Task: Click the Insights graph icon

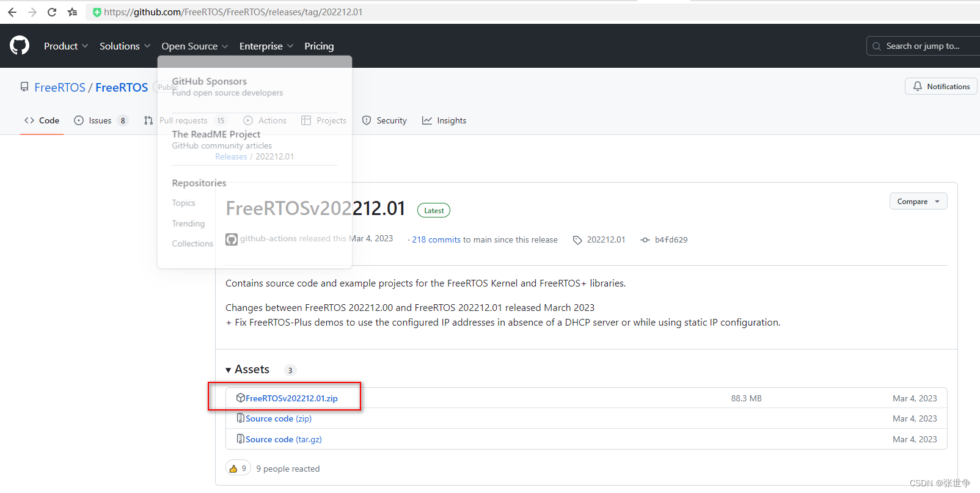Action: pos(427,120)
